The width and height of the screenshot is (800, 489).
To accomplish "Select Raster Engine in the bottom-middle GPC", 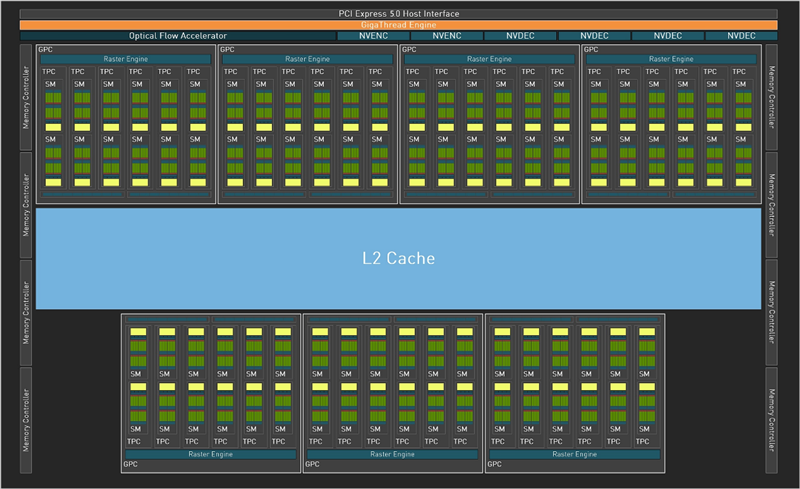I will point(393,453).
